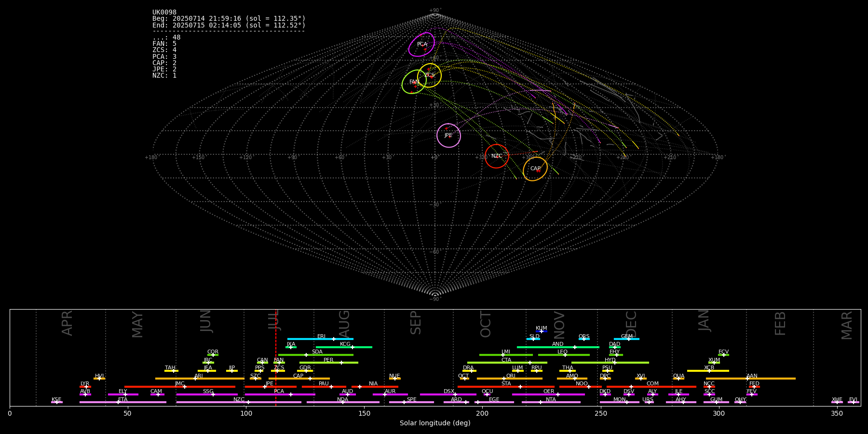The height and width of the screenshot is (434, 868).
Task: Click the QUA shower label in timeline
Action: tap(678, 376)
